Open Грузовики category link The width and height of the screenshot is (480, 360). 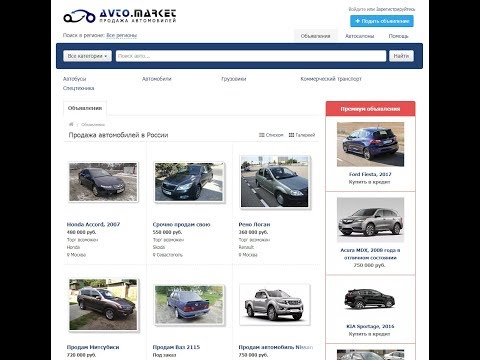tap(234, 79)
